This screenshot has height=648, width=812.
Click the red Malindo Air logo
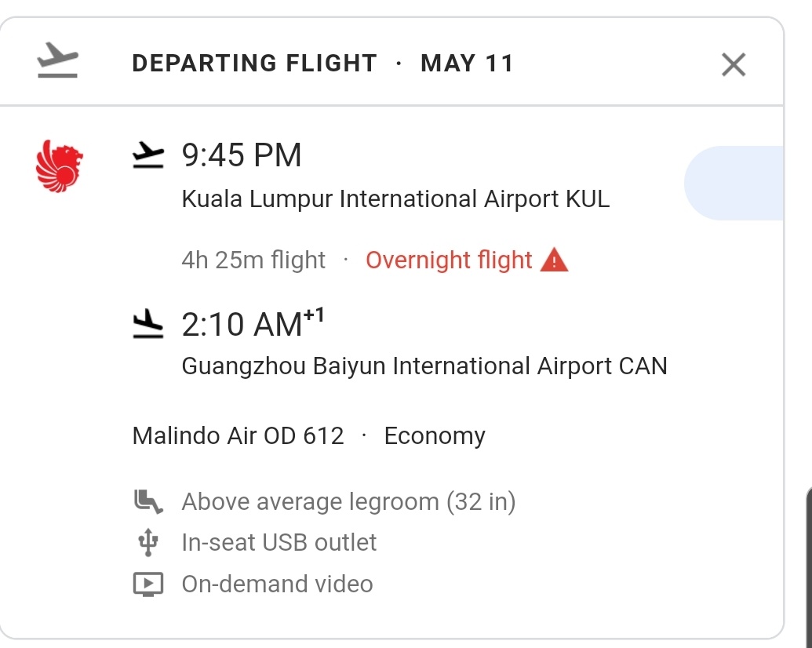coord(60,166)
